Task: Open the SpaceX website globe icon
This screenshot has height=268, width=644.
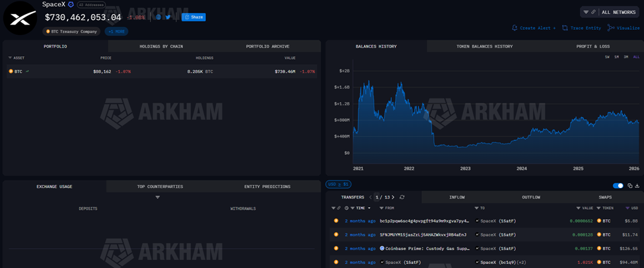Action: (x=159, y=17)
